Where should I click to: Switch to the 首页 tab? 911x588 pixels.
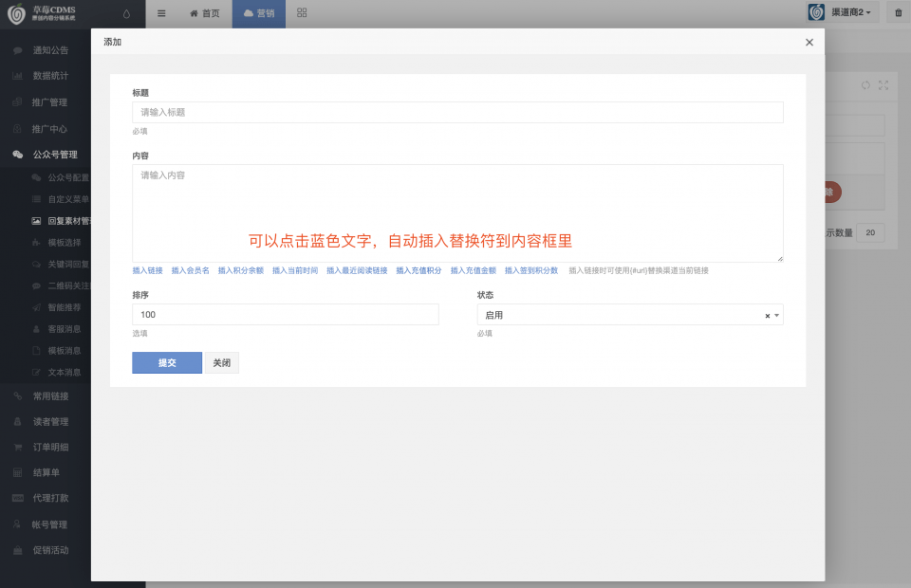click(204, 13)
